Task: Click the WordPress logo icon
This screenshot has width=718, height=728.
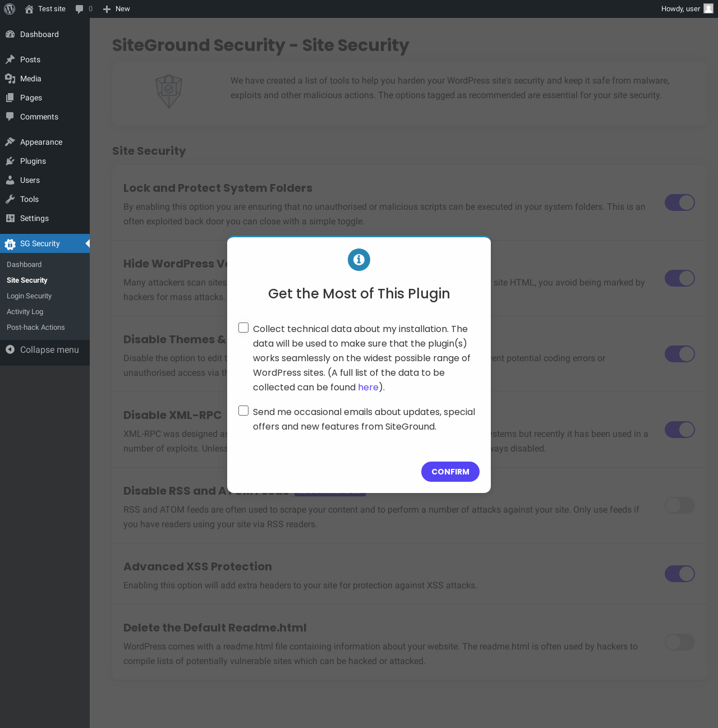Action: 10,9
